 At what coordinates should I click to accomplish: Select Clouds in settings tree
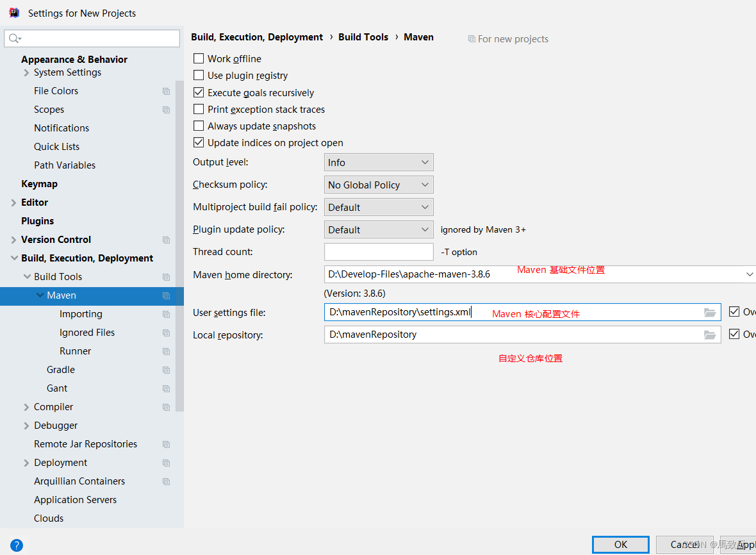click(49, 518)
